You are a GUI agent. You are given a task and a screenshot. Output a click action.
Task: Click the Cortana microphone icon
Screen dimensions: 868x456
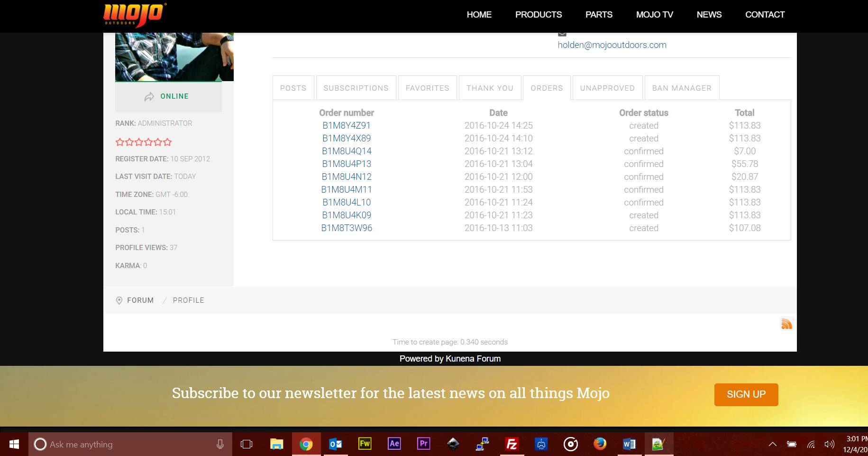[220, 444]
